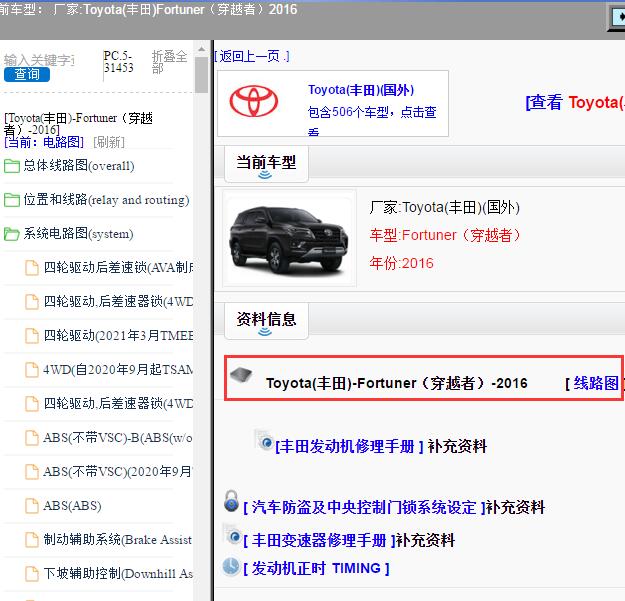Image resolution: width=625 pixels, height=601 pixels.
Task: Open the Toyota(丰田)(国外) brand link
Action: pos(361,90)
